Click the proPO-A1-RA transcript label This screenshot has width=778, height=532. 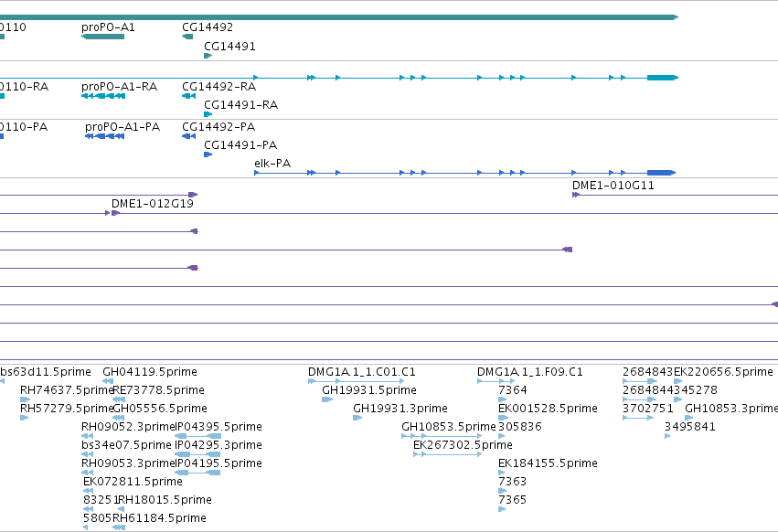point(119,87)
